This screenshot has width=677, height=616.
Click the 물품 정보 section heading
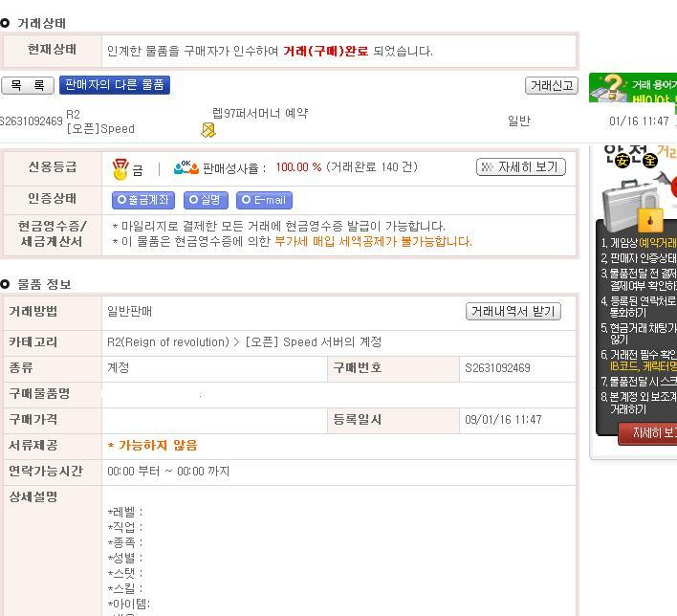tap(44, 284)
